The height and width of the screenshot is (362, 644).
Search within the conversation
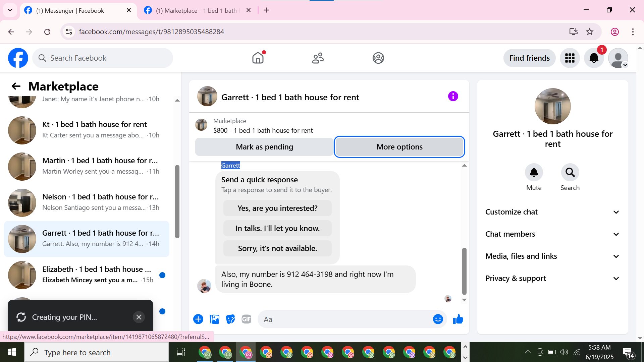click(570, 172)
